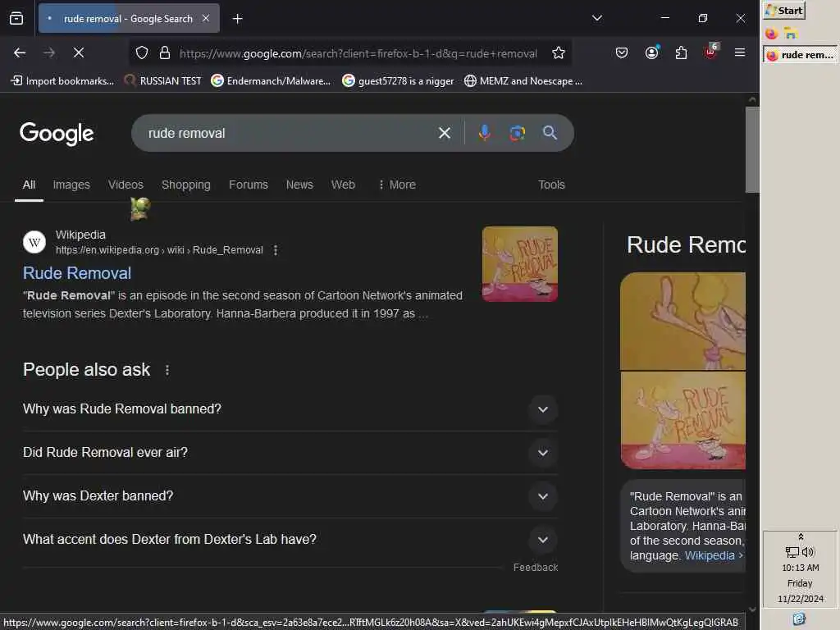
Task: Click the wikipedia.org result URL text
Action: [159, 250]
